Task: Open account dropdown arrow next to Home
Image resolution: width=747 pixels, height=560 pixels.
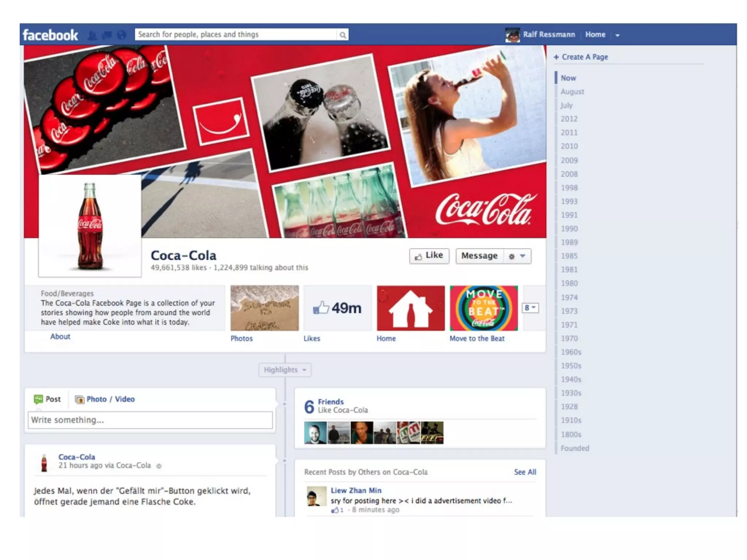Action: (x=618, y=35)
